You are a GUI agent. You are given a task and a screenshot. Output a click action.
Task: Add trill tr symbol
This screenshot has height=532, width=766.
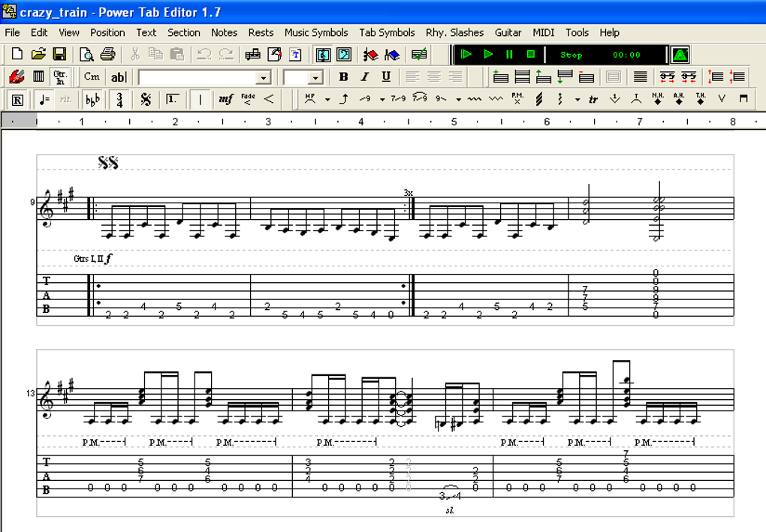tap(593, 99)
